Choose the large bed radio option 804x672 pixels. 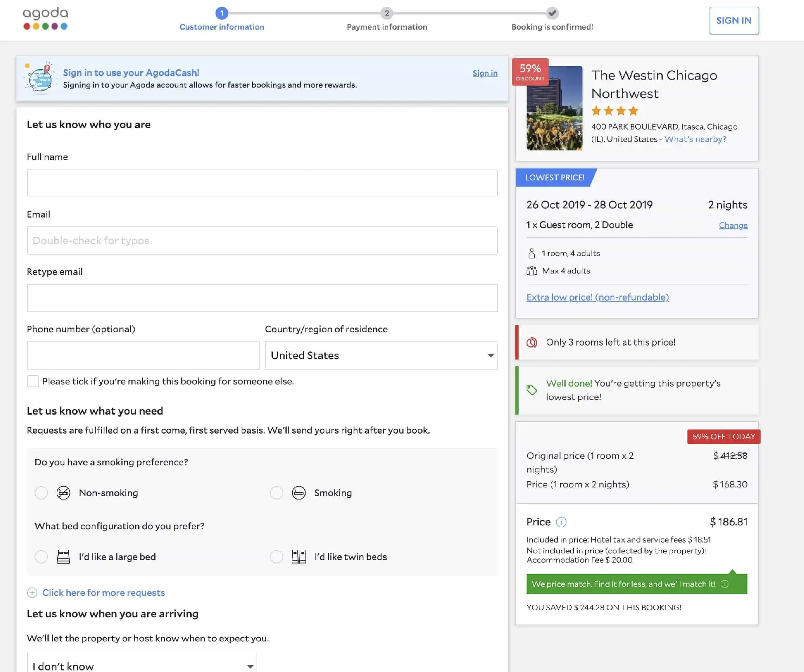(x=41, y=557)
